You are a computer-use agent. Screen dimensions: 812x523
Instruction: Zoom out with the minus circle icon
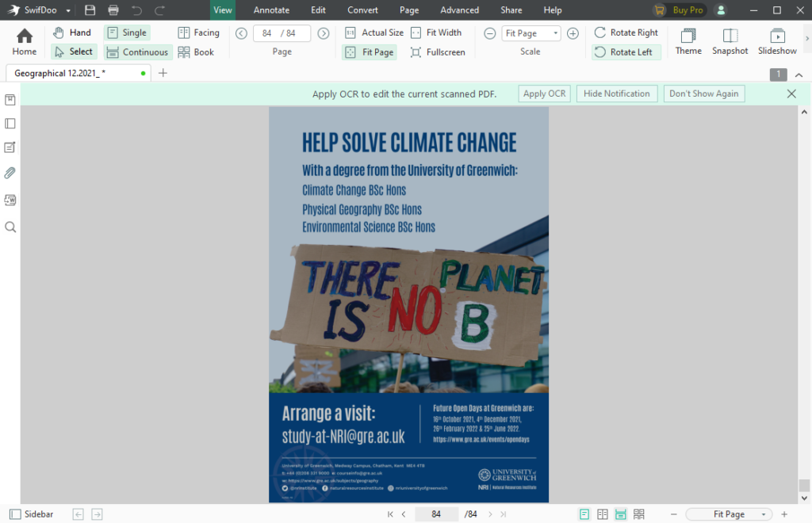point(489,33)
